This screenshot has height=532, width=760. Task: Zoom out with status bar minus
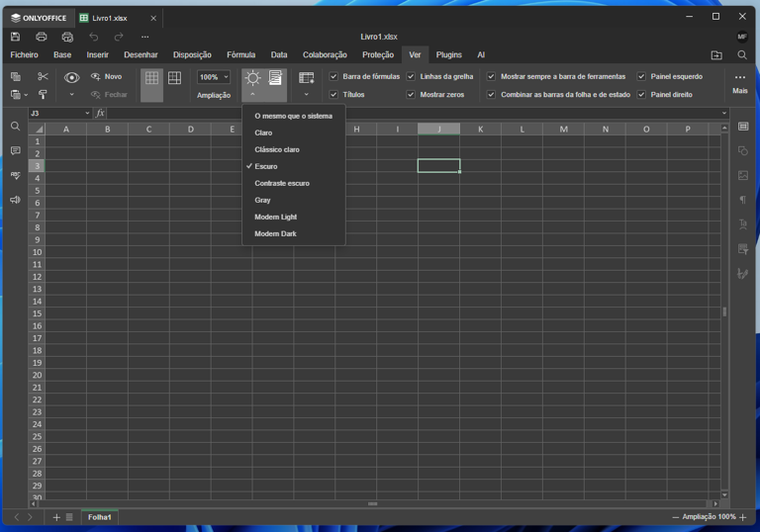click(675, 517)
